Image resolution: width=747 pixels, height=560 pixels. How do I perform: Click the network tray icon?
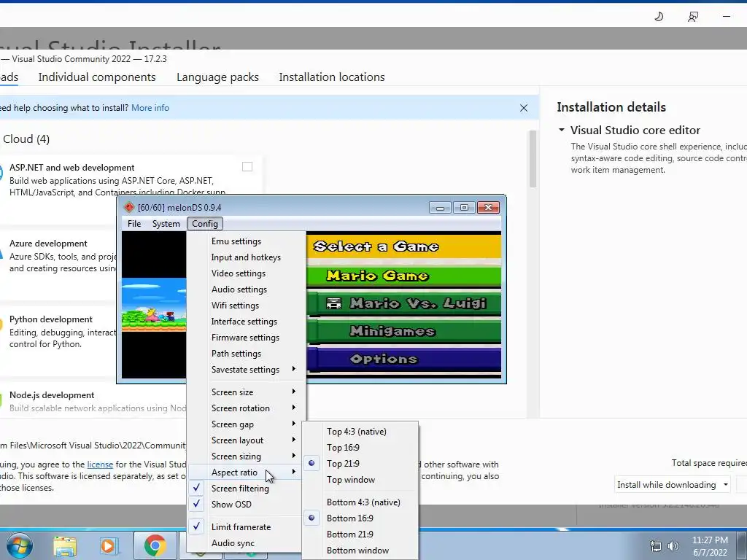pos(656,546)
